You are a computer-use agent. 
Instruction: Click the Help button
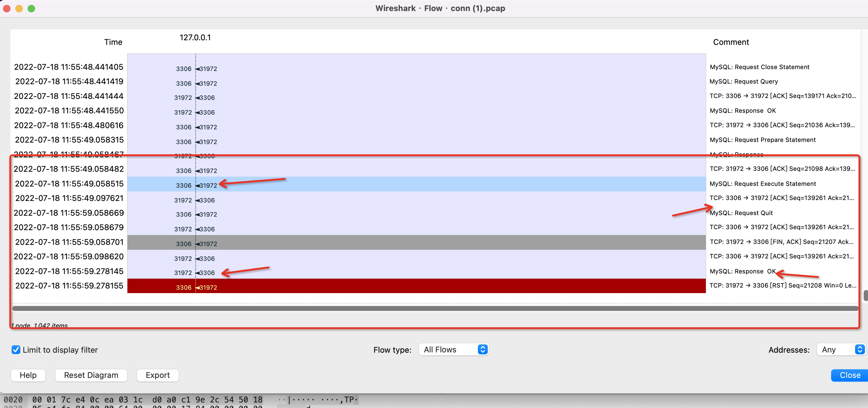point(28,375)
